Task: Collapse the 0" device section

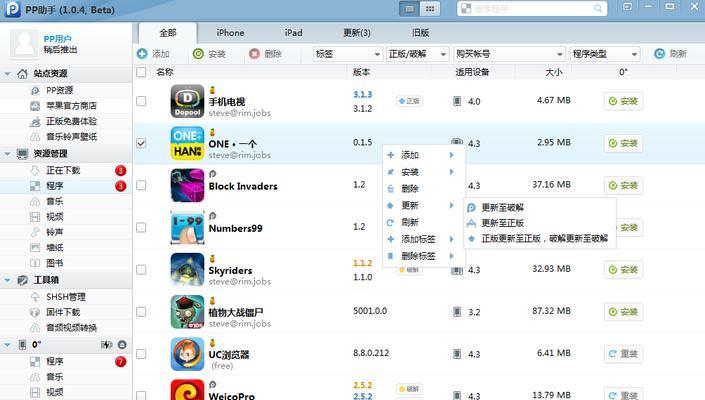Action: pyautogui.click(x=7, y=345)
